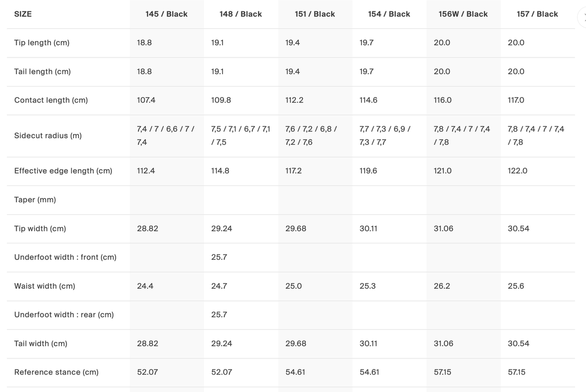Click the next-sizes arrow beside 157 / Black
Screen dimensions: 586x392
click(583, 17)
